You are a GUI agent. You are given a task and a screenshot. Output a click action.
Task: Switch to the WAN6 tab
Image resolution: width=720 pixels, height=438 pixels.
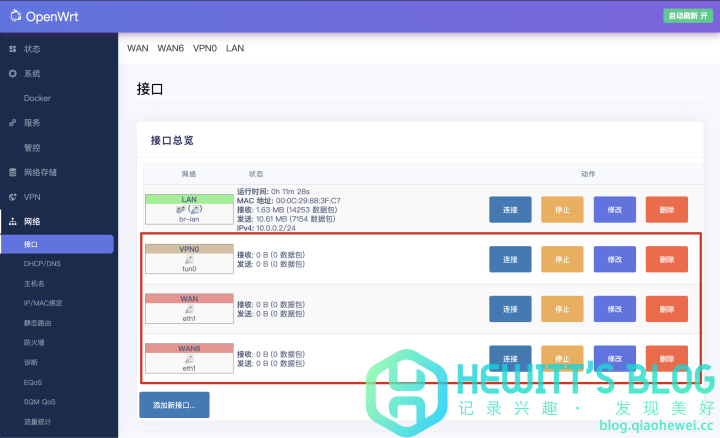[x=170, y=48]
